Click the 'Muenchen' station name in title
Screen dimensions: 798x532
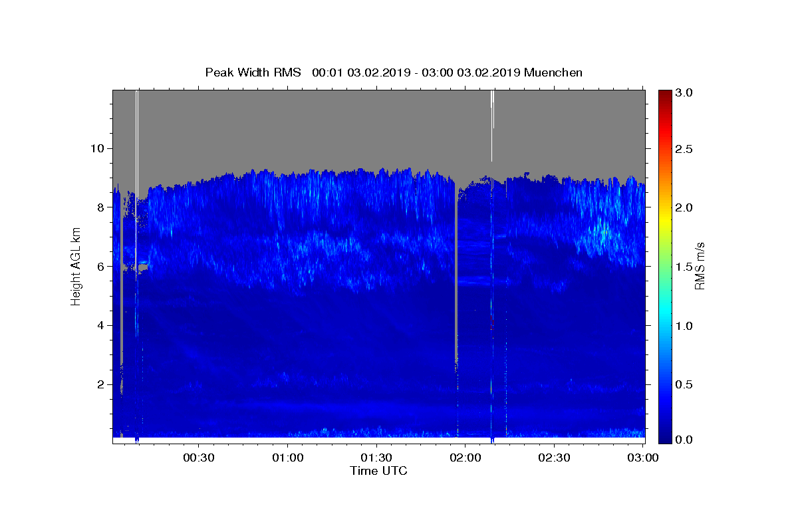click(553, 72)
